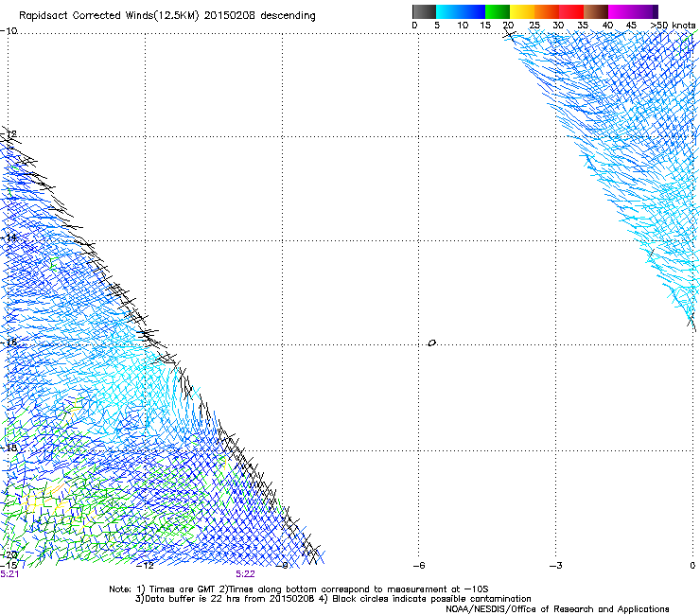Click the magenta 40-45 knots legend segment

tap(621, 11)
